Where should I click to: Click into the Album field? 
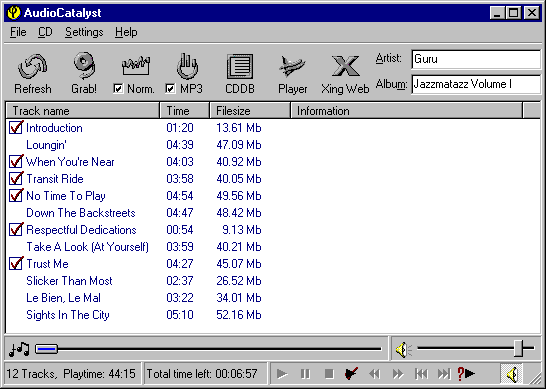coord(476,84)
